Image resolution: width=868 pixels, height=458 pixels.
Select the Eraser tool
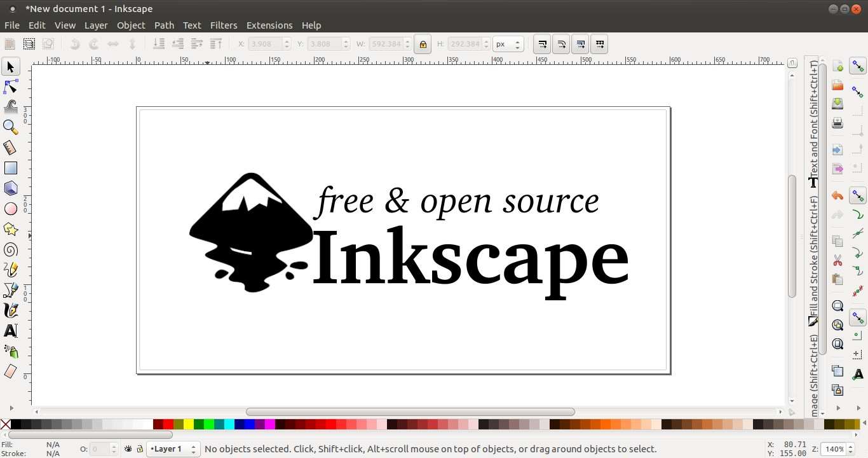tap(11, 371)
